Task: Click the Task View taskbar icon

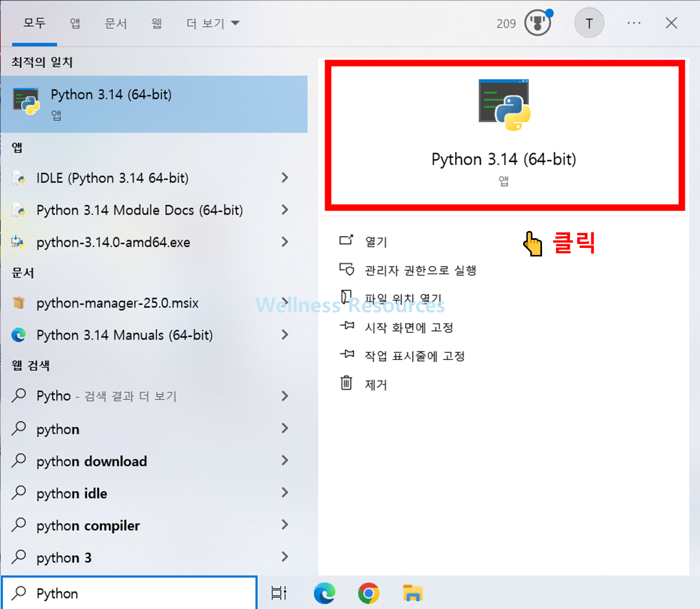Action: coord(279,593)
